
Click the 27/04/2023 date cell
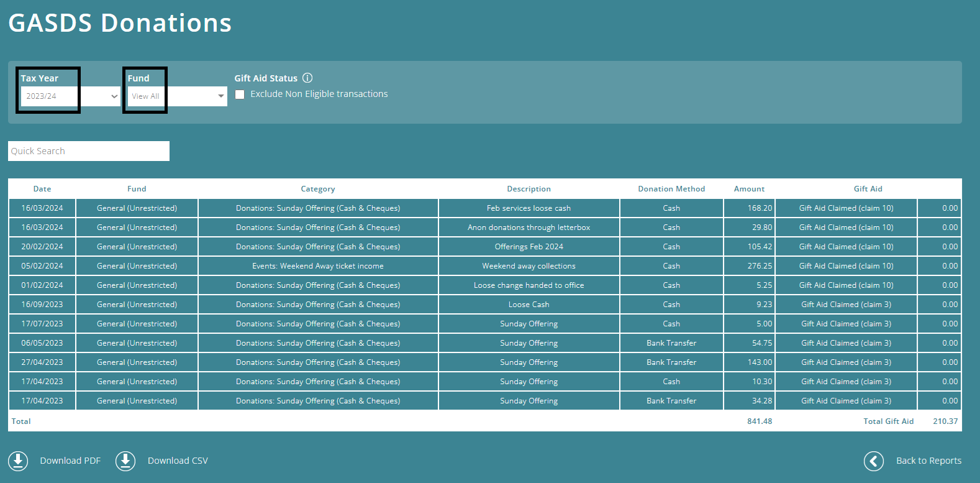coord(42,362)
